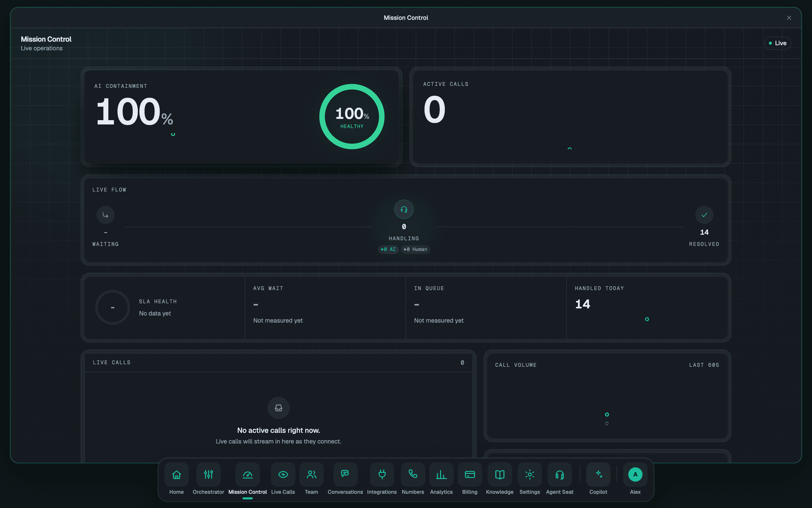Click the Waiting arrow icon in Live Flow
This screenshot has height=508, width=812.
(105, 215)
